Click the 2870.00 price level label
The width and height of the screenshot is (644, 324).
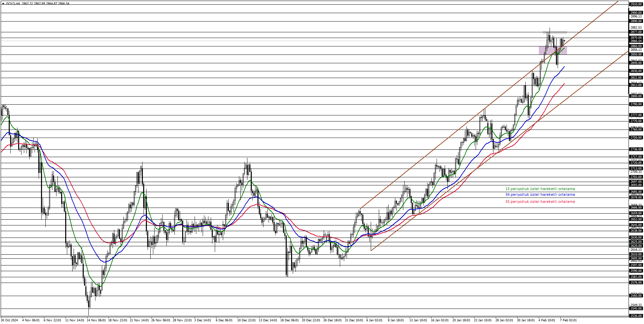pyautogui.click(x=636, y=38)
